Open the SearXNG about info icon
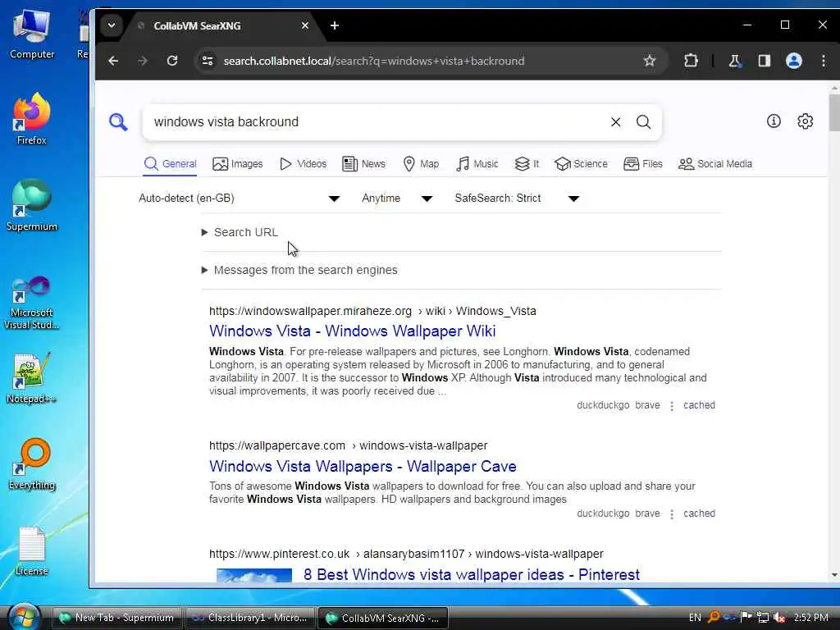Viewport: 840px width, 630px height. 774,121
